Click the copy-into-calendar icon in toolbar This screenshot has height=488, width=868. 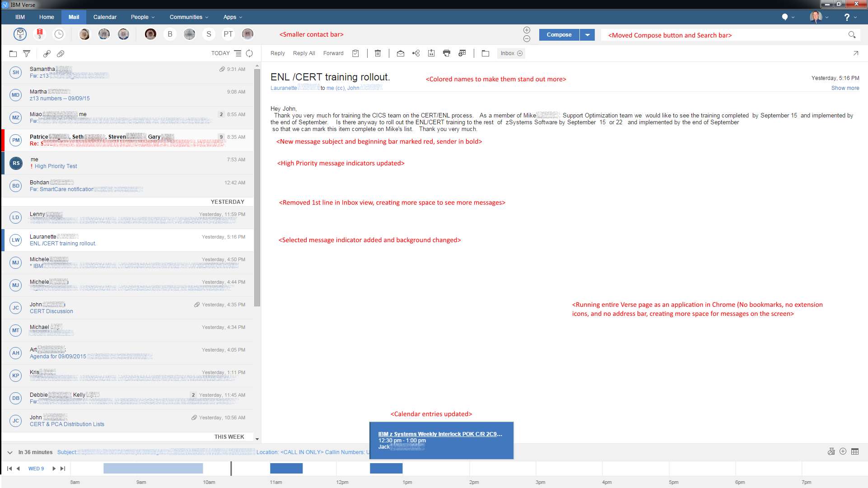point(462,53)
